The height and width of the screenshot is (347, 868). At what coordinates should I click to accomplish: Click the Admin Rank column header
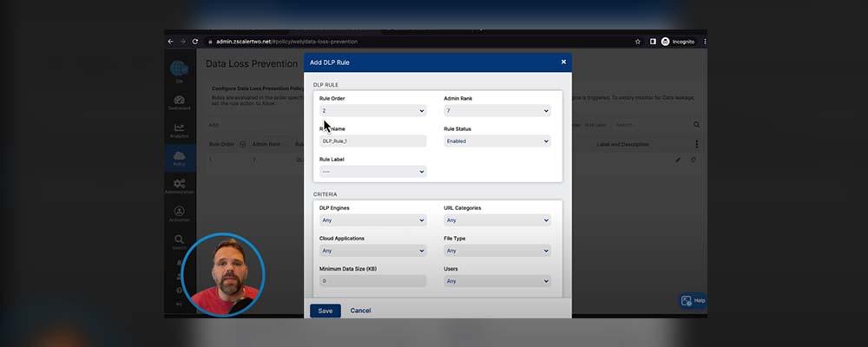pos(266,144)
